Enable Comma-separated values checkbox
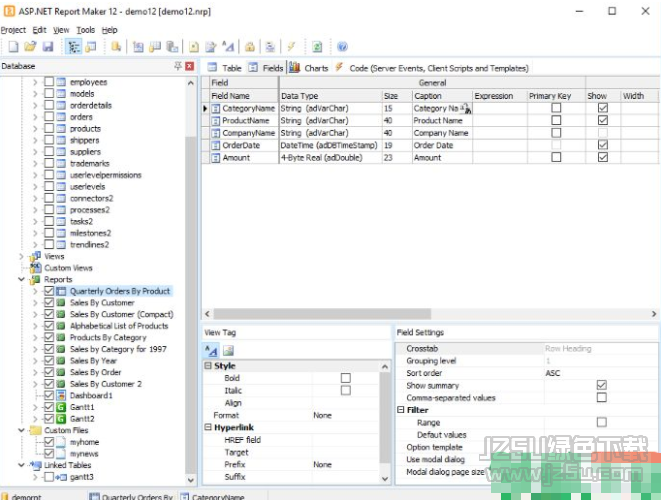The image size is (661, 500). [602, 398]
